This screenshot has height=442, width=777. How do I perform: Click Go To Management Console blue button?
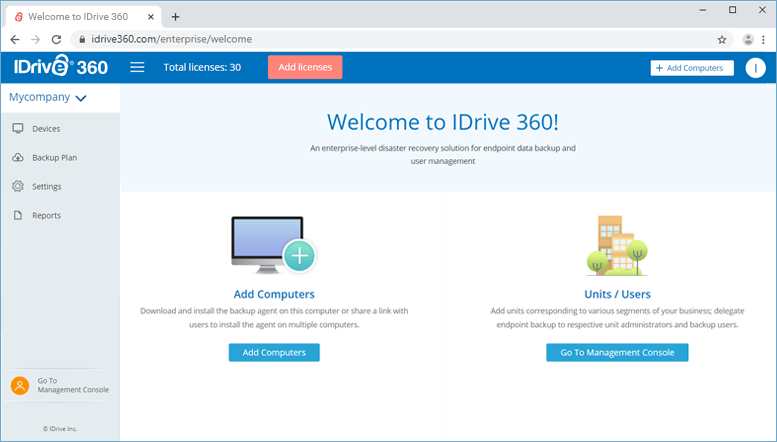[617, 352]
